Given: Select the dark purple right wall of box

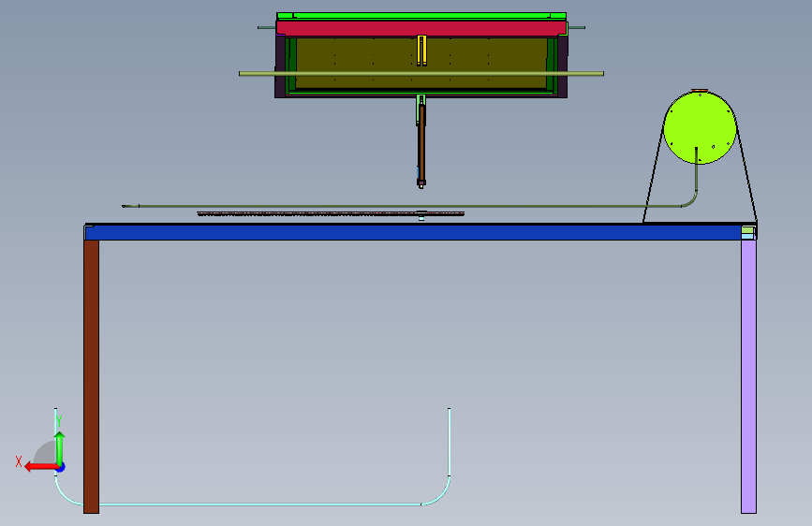Looking at the screenshot, I should point(562,66).
